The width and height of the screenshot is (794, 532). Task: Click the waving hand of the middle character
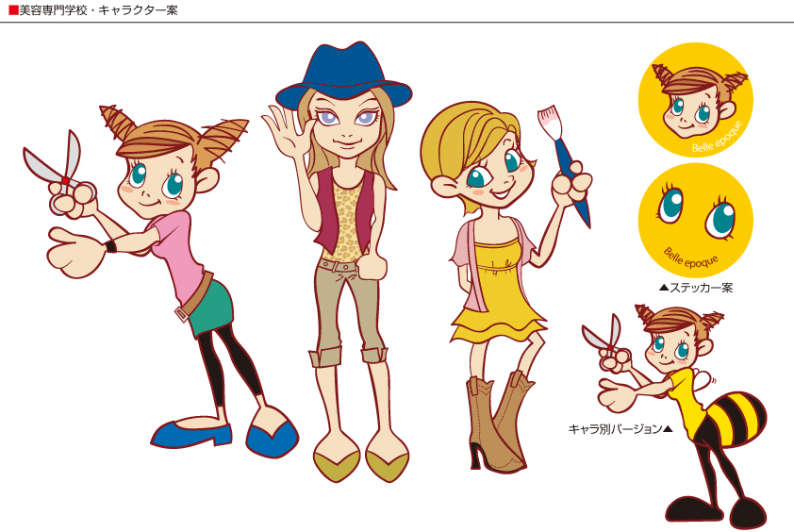(285, 126)
